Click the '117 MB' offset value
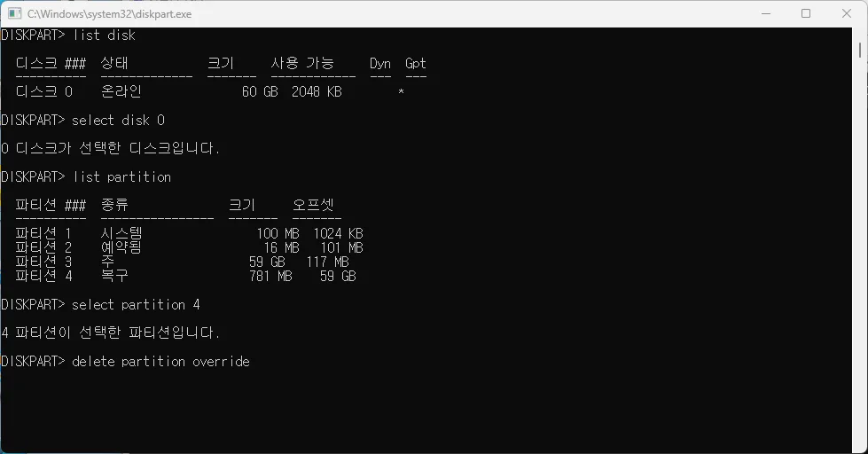Viewport: 868px width, 454px height. 328,262
